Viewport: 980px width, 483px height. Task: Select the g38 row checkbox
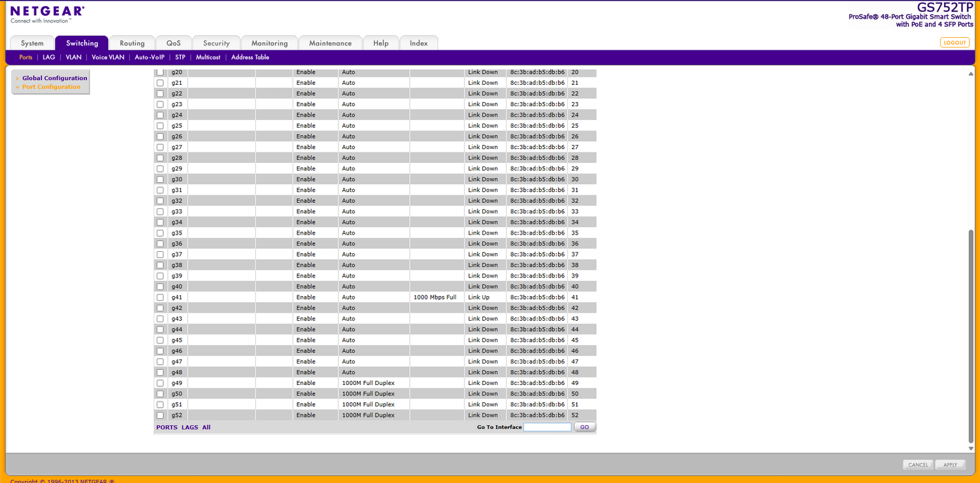click(160, 265)
